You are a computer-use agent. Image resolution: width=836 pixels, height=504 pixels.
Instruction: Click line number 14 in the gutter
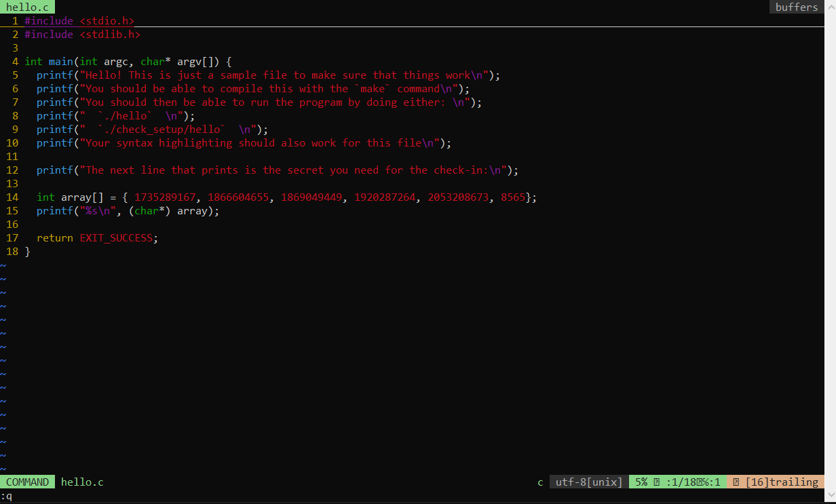coord(12,197)
